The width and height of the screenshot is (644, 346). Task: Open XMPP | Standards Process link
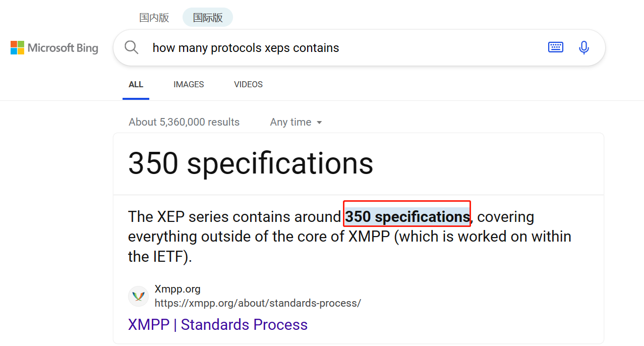(x=218, y=324)
